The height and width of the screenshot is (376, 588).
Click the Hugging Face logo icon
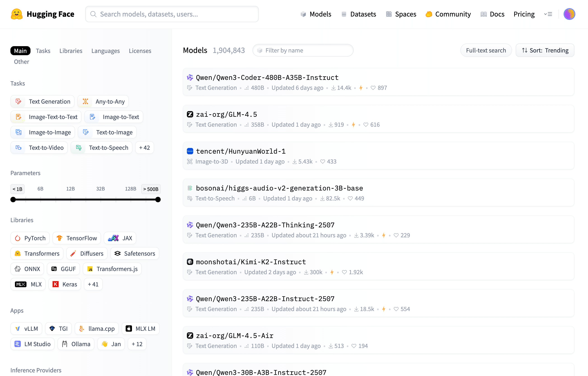[x=16, y=14]
